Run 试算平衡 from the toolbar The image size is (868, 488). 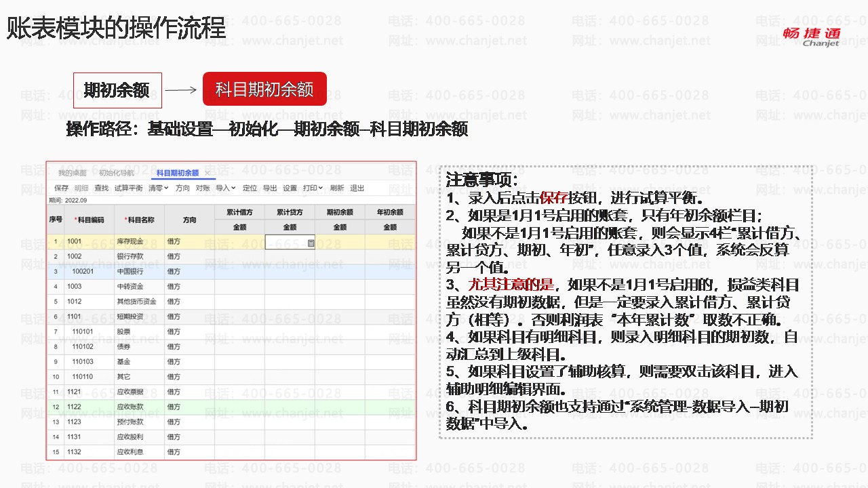128,188
